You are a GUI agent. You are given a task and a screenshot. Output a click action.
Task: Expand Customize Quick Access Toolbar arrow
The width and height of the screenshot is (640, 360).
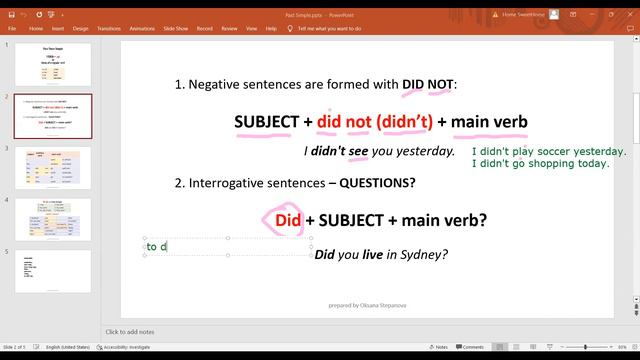62,15
